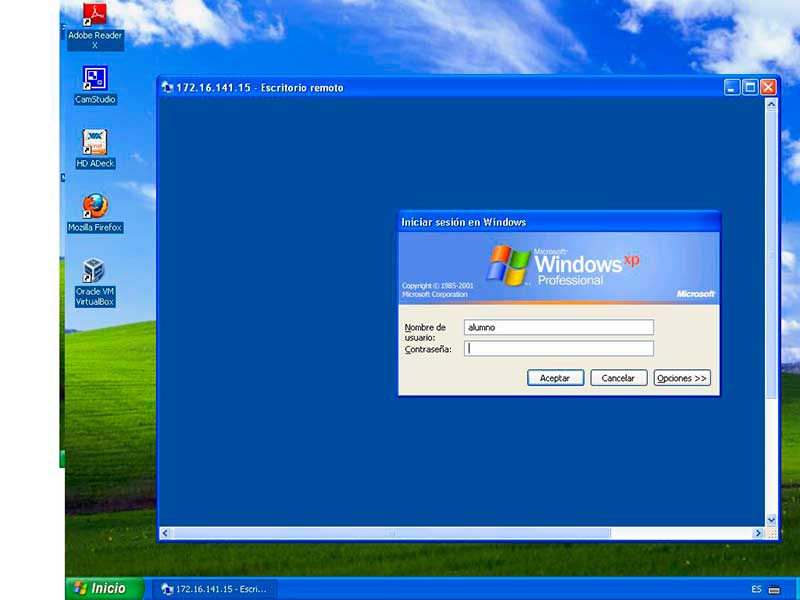Click the keyboard icon in system tray
Image resolution: width=800 pixels, height=600 pixels.
coord(774,590)
